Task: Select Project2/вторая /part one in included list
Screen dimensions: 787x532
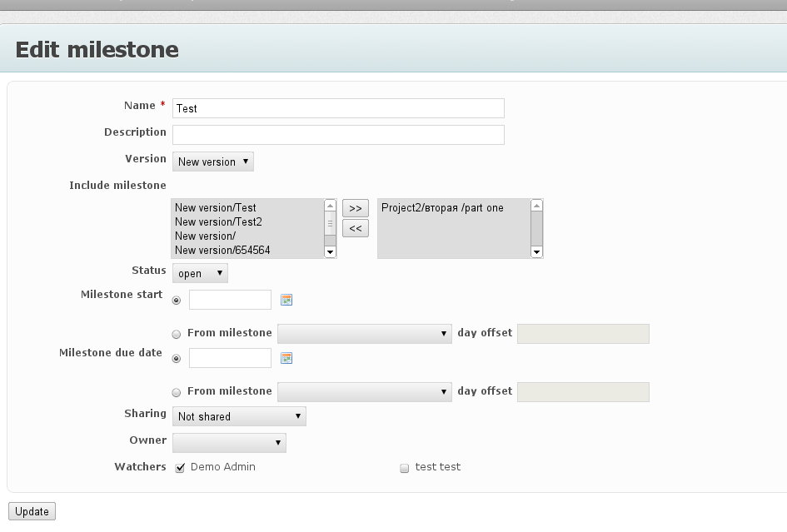Action: [442, 208]
